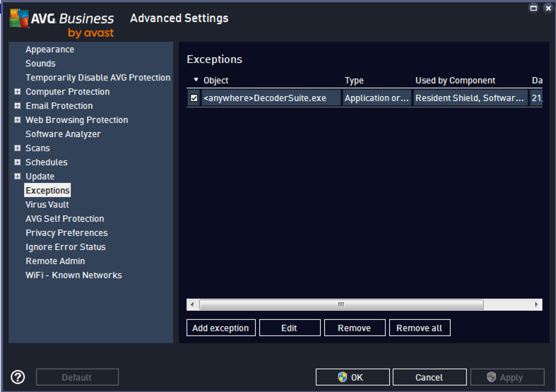Click the Default button
The width and height of the screenshot is (556, 392).
77,377
